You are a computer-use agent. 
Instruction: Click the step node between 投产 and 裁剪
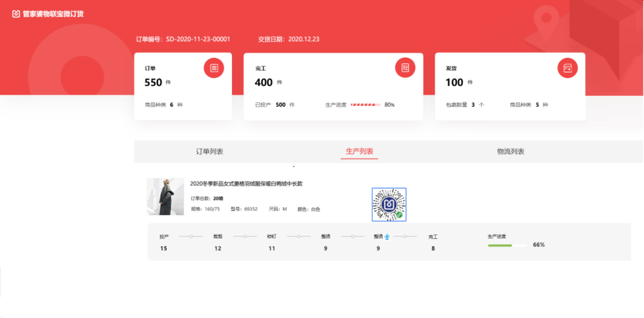(x=191, y=236)
